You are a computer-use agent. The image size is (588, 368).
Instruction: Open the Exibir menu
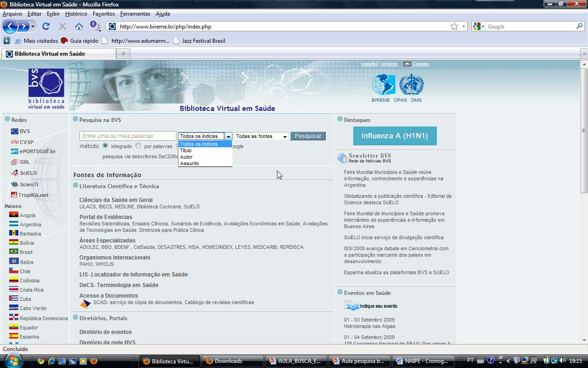pos(53,14)
